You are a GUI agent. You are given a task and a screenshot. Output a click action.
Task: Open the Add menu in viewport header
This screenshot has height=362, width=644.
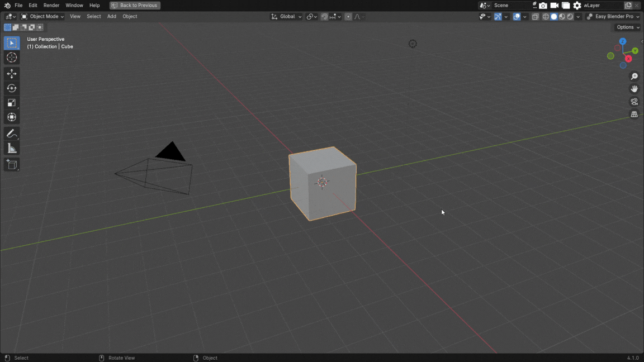click(x=112, y=17)
